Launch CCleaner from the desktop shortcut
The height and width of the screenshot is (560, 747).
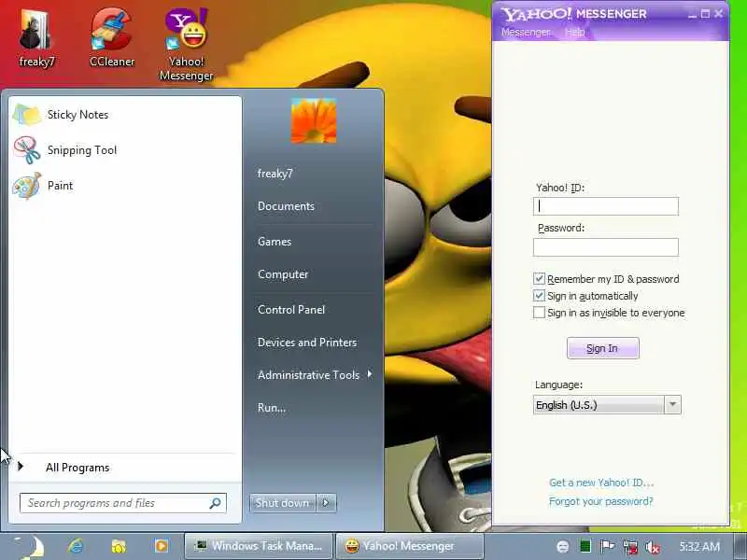point(112,38)
